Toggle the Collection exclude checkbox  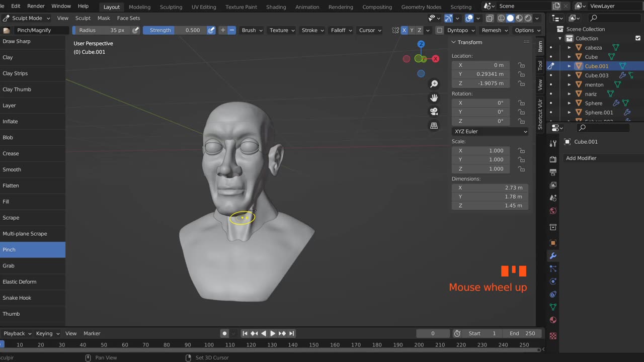click(x=638, y=38)
